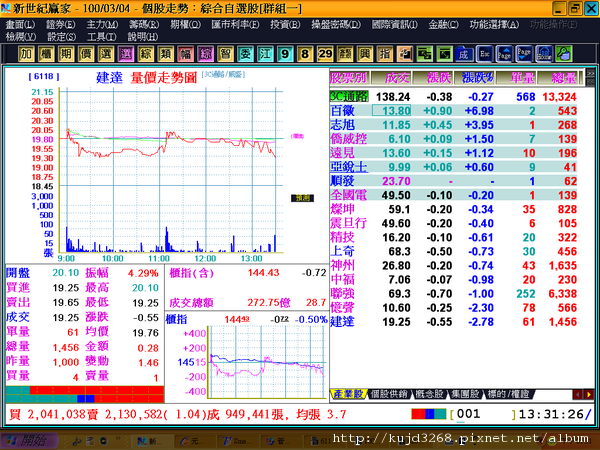Sort by the 漲跌% column header
Viewport: 600px width, 450px height.
click(475, 78)
